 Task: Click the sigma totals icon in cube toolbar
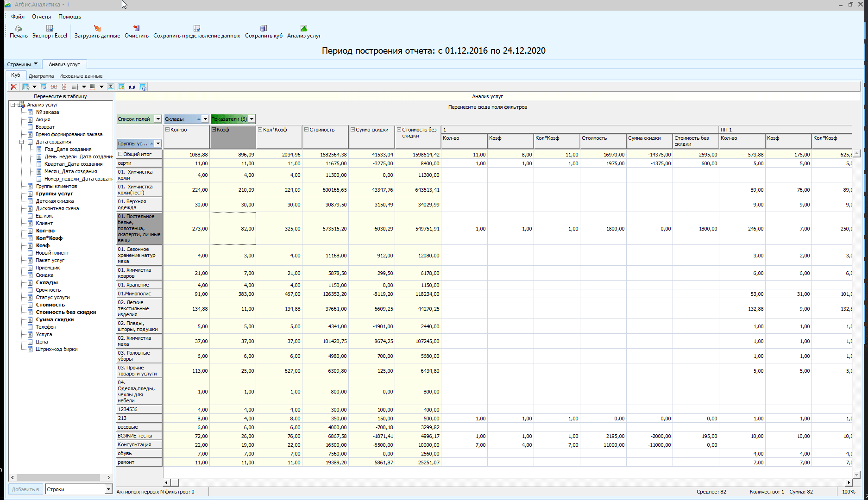pos(111,87)
